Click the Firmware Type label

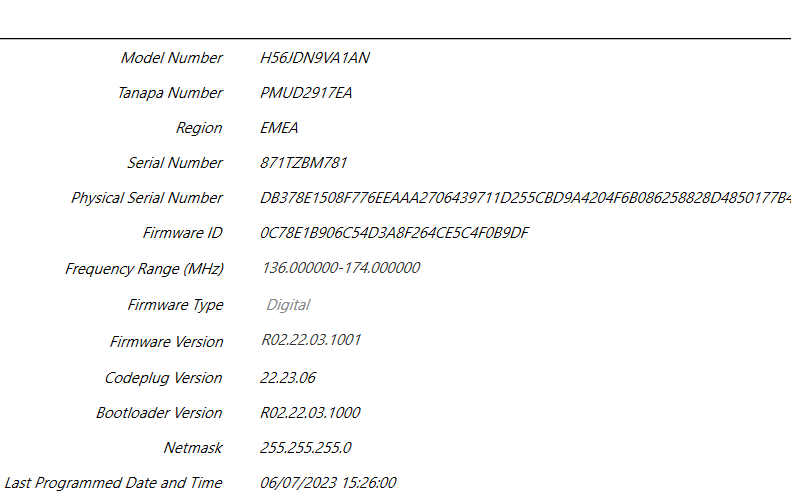(x=175, y=305)
